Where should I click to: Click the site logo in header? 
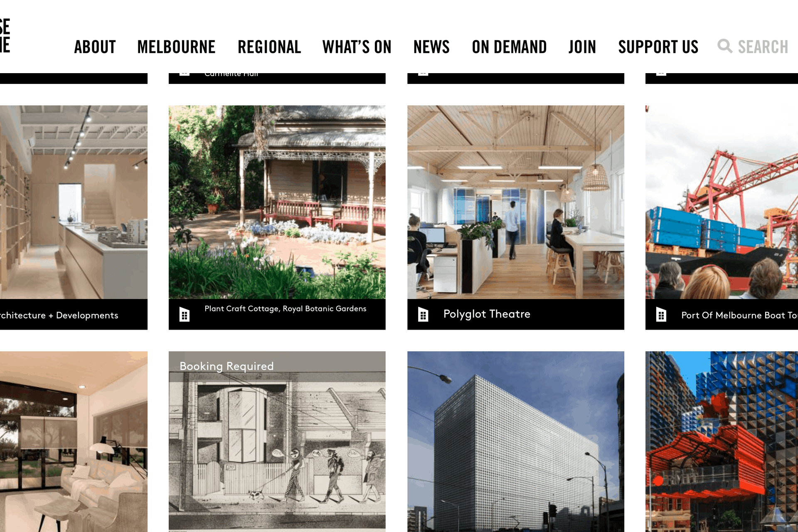(5, 36)
